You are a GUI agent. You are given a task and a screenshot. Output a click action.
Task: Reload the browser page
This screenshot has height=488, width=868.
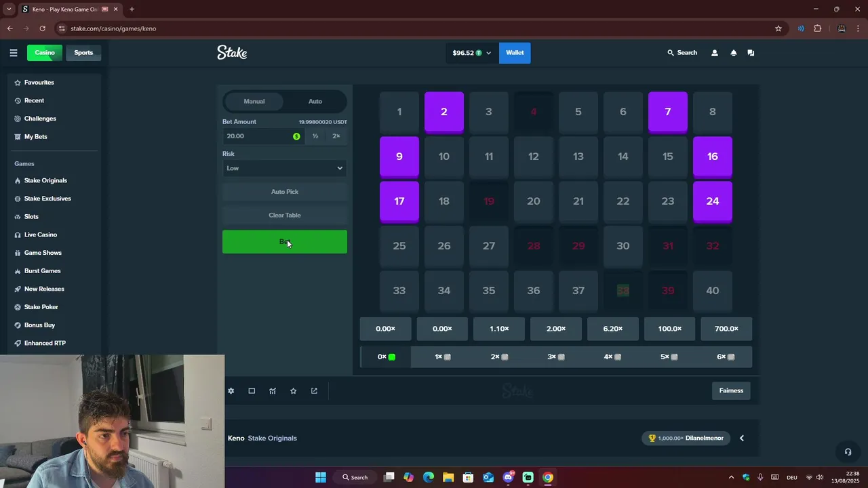click(42, 28)
